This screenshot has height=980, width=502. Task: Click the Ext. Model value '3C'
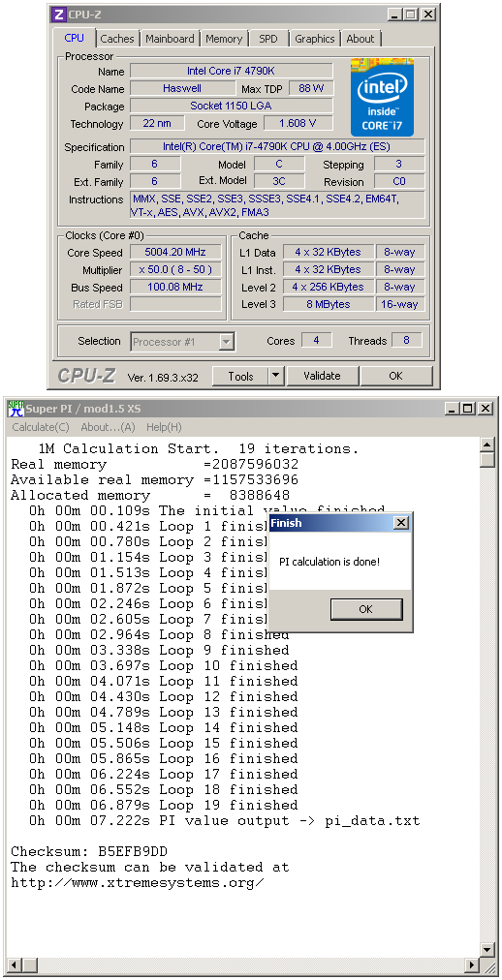pos(279,181)
